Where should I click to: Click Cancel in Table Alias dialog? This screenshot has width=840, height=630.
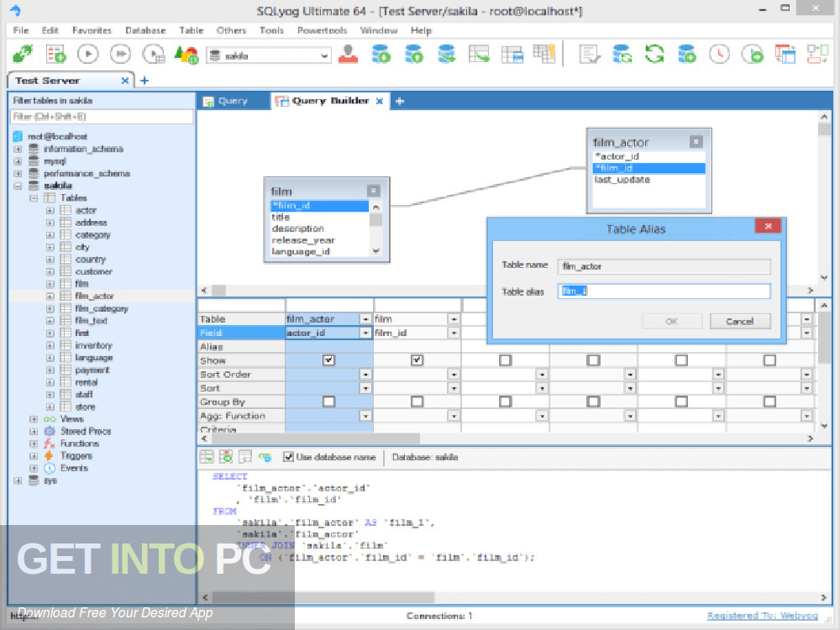pos(740,322)
